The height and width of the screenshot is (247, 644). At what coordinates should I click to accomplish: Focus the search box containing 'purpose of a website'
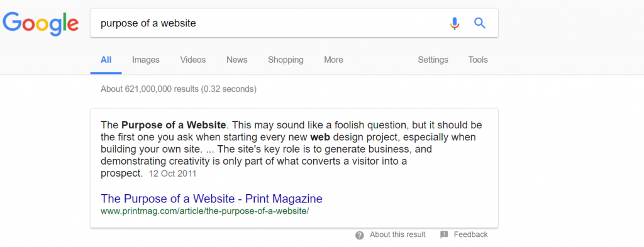point(269,23)
